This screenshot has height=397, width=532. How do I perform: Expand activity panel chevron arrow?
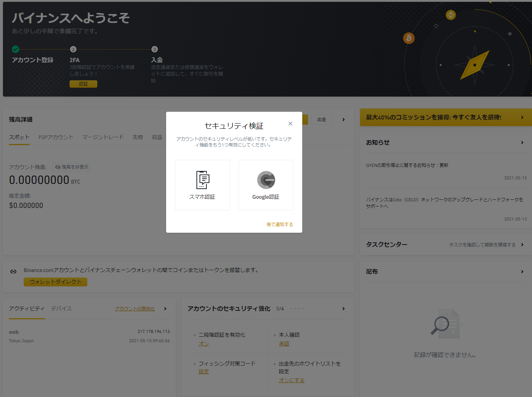click(x=165, y=309)
